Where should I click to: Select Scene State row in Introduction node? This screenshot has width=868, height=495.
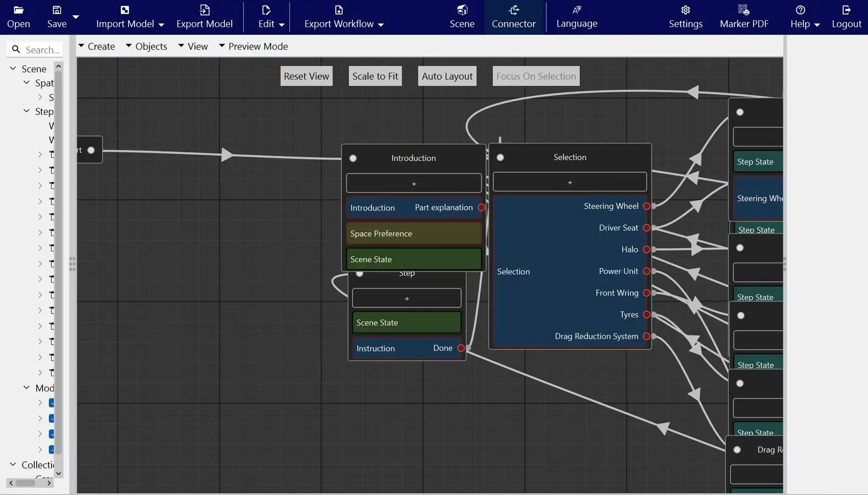point(414,259)
